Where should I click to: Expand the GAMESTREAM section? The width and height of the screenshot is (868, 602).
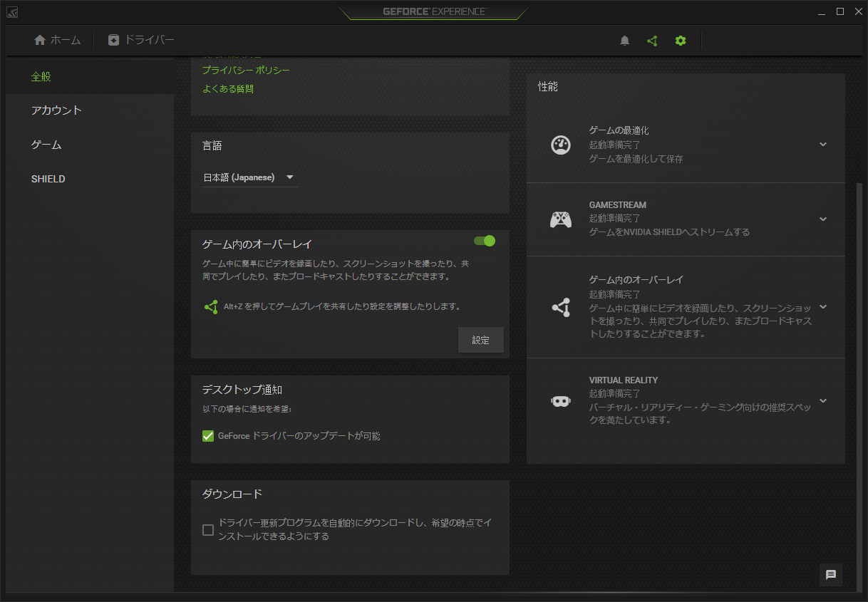(x=823, y=219)
